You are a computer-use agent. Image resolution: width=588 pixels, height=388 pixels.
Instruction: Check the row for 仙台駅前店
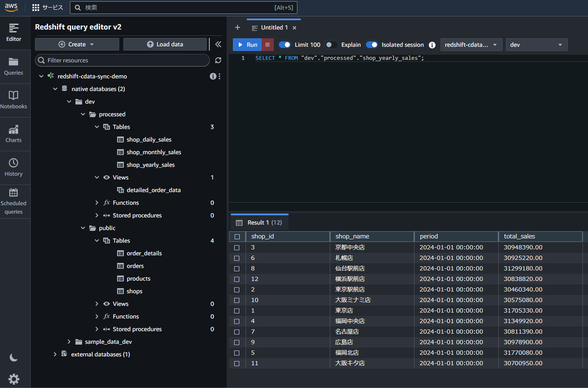tap(237, 268)
